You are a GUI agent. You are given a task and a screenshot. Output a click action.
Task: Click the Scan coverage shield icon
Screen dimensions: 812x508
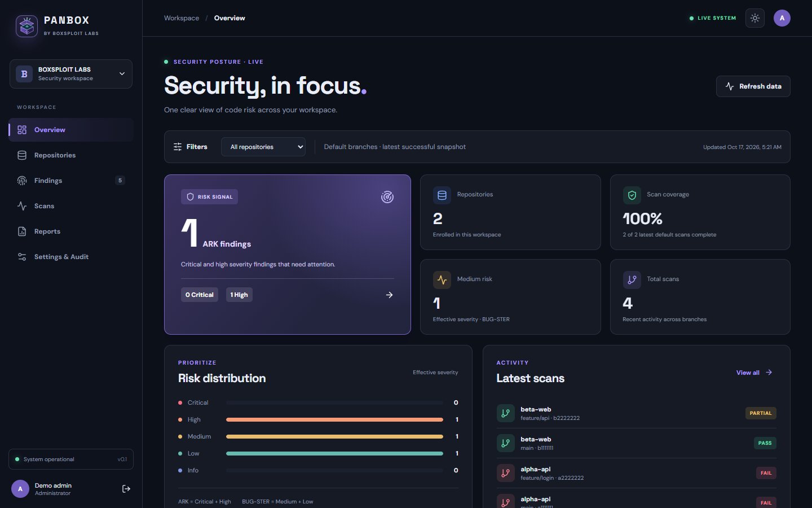[632, 195]
